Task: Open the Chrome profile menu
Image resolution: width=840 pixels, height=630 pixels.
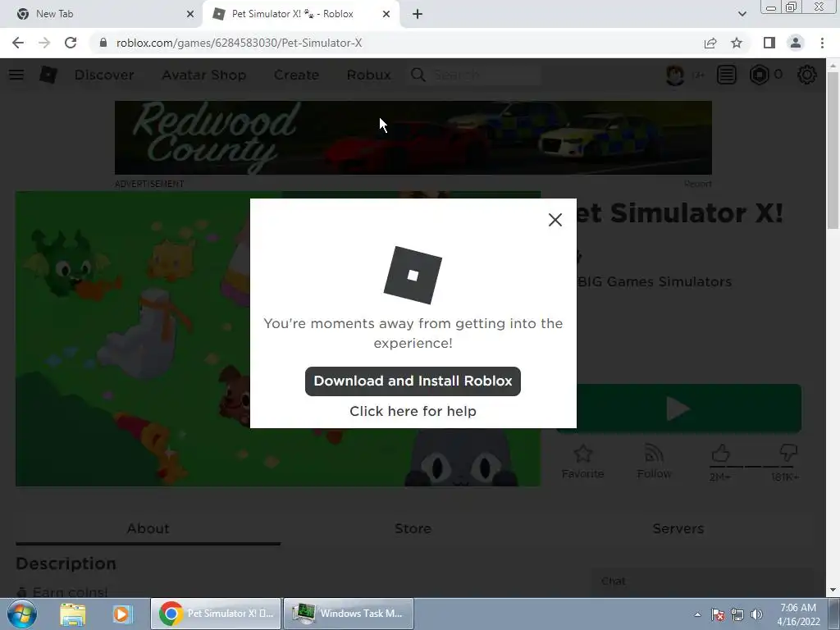Action: pyautogui.click(x=796, y=43)
